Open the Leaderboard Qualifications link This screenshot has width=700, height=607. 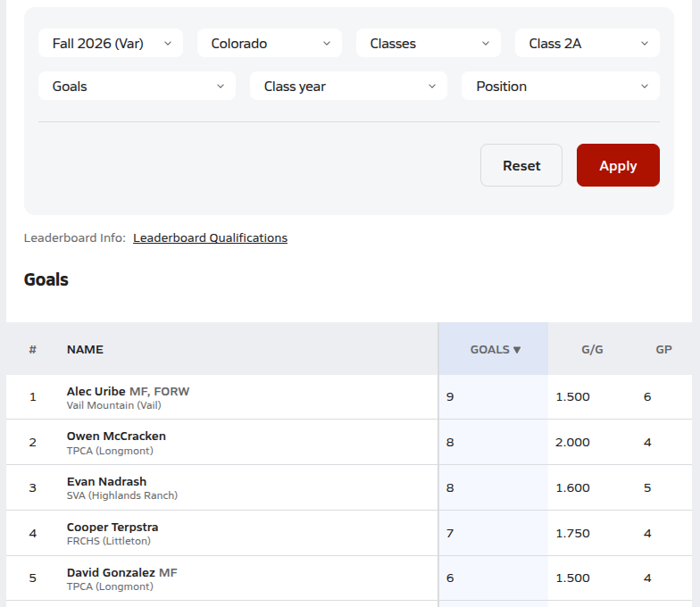[211, 237]
